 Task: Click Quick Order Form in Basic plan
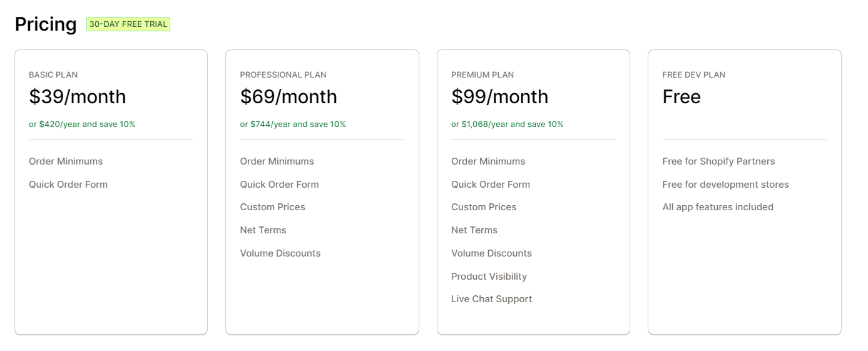point(68,185)
